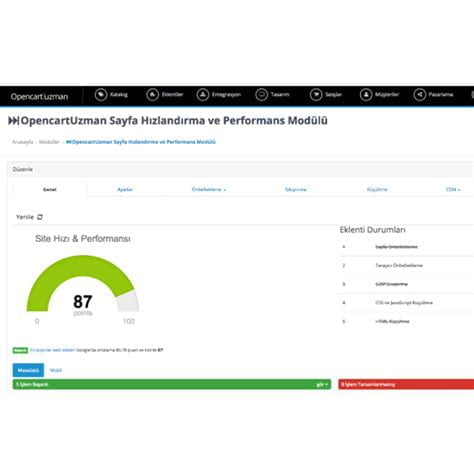Click the Yenile refresh icon

point(40,217)
